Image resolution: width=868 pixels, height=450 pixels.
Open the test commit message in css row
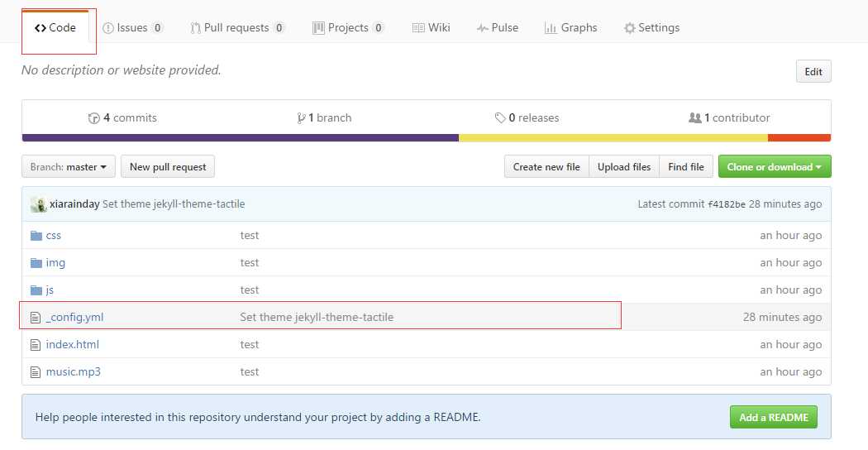(x=250, y=236)
